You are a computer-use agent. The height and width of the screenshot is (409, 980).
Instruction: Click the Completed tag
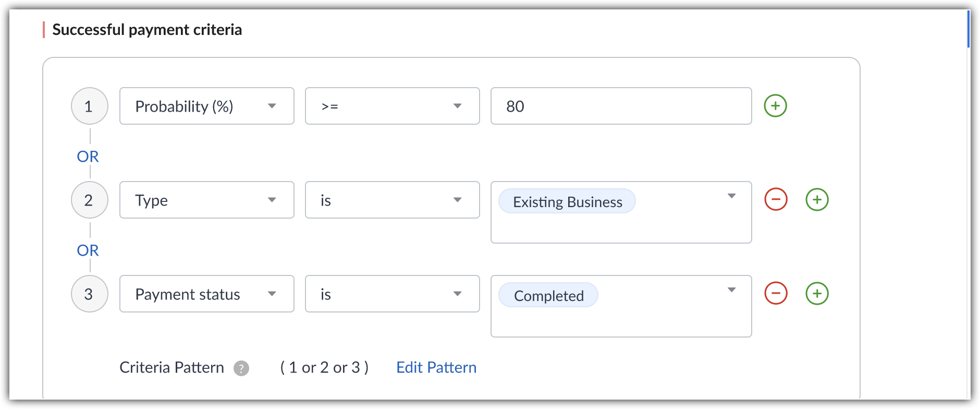click(548, 295)
